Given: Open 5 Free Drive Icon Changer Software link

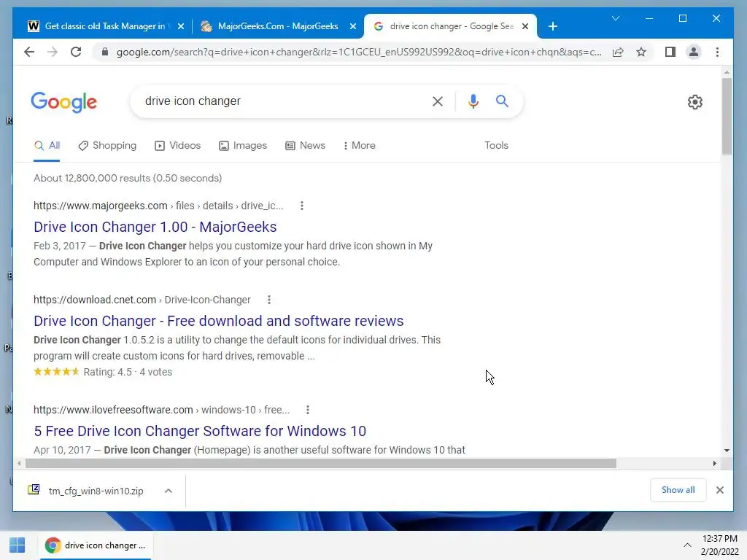Looking at the screenshot, I should (x=200, y=431).
